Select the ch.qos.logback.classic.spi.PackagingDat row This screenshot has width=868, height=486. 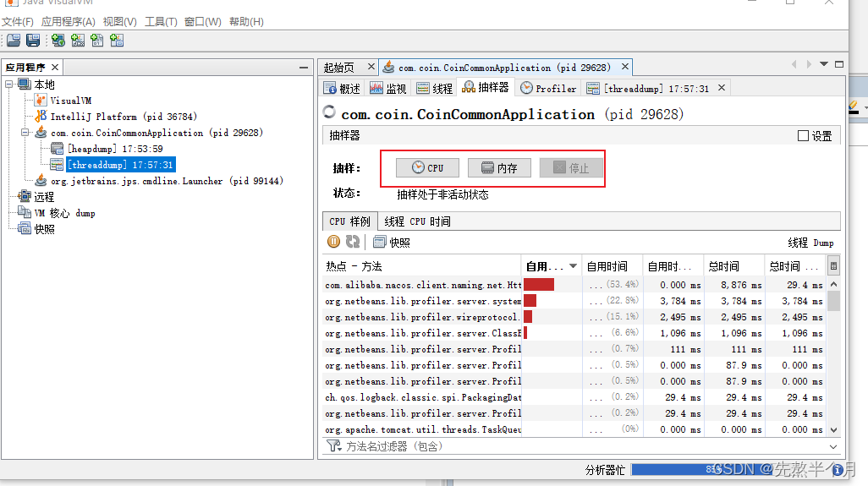point(574,397)
